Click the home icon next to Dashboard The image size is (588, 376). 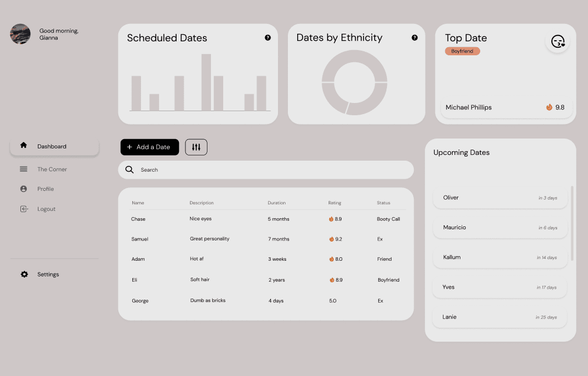coord(24,145)
